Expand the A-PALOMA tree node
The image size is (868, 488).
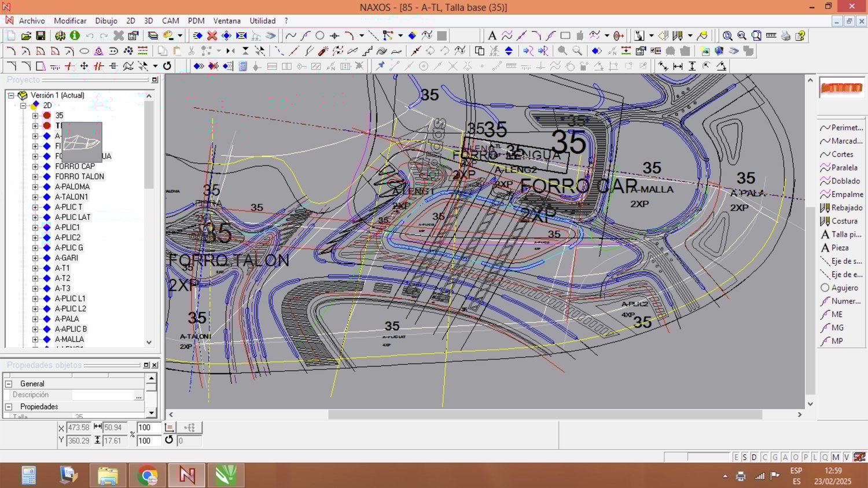35,187
